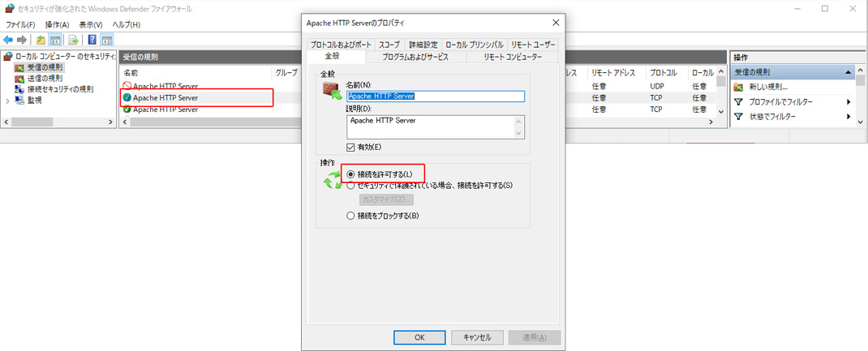
Task: Toggle the action pane toolbar icon
Action: [107, 40]
